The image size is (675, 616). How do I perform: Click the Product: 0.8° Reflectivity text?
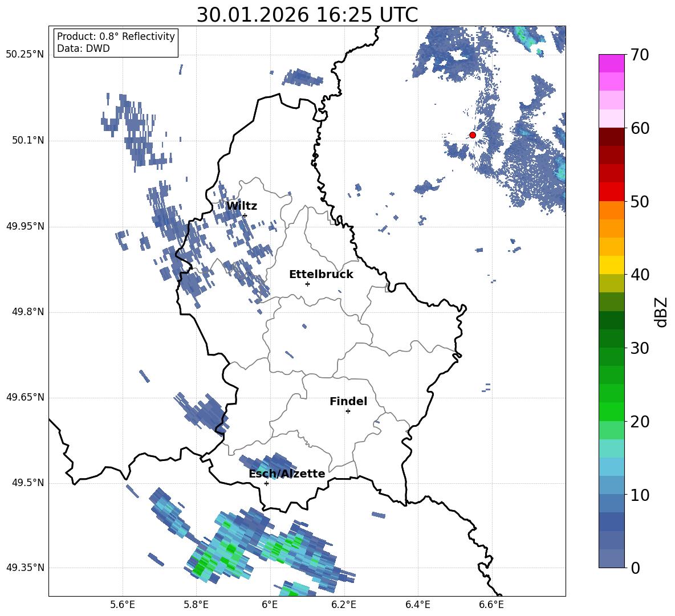pyautogui.click(x=116, y=36)
